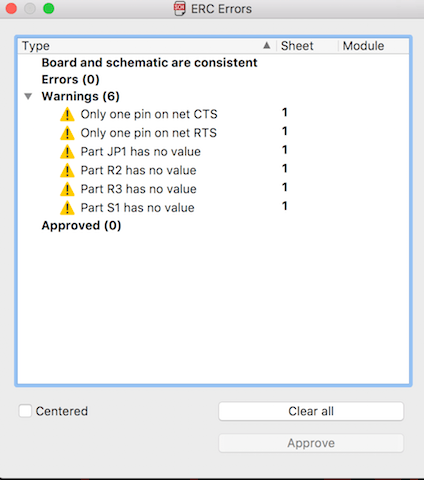Toggle the Centered checkbox
Image resolution: width=424 pixels, height=480 pixels.
point(25,411)
